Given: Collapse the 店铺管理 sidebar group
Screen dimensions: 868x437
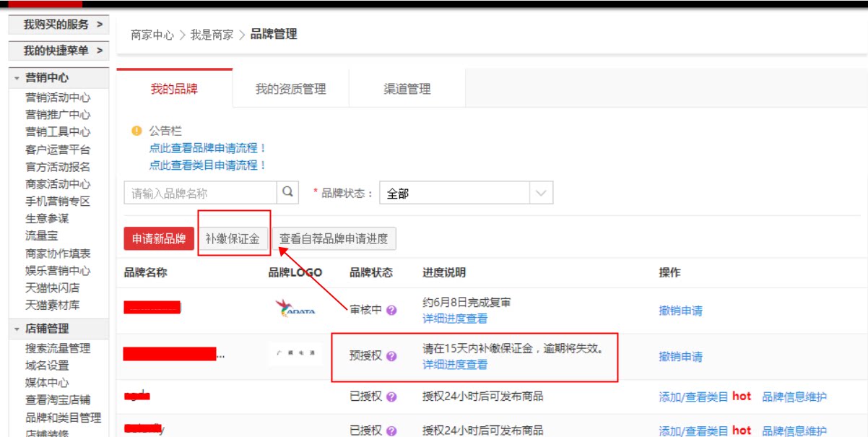Looking at the screenshot, I should click(17, 329).
